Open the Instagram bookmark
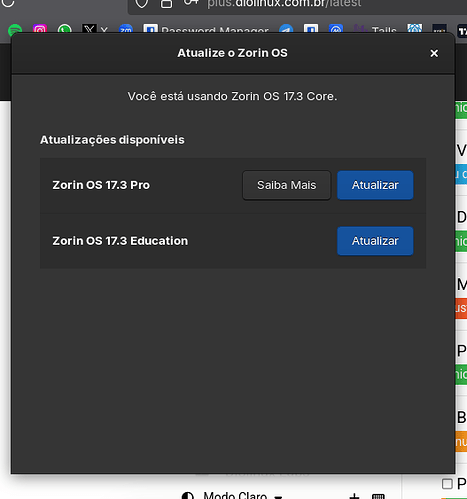The image size is (467, 499). 40,29
